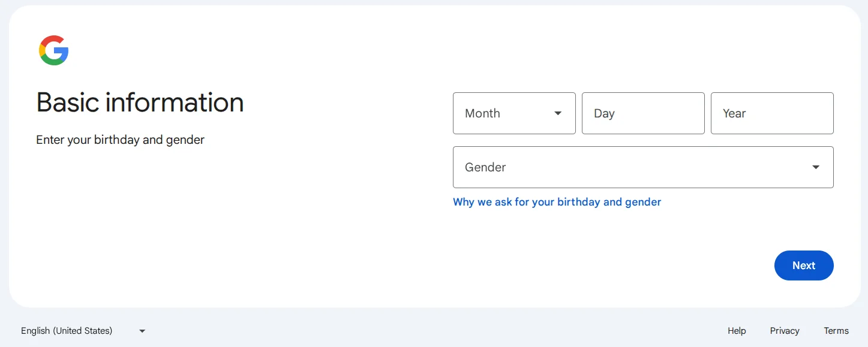Screen dimensions: 868x347
Task: Open the Month dropdown
Action: click(x=513, y=113)
